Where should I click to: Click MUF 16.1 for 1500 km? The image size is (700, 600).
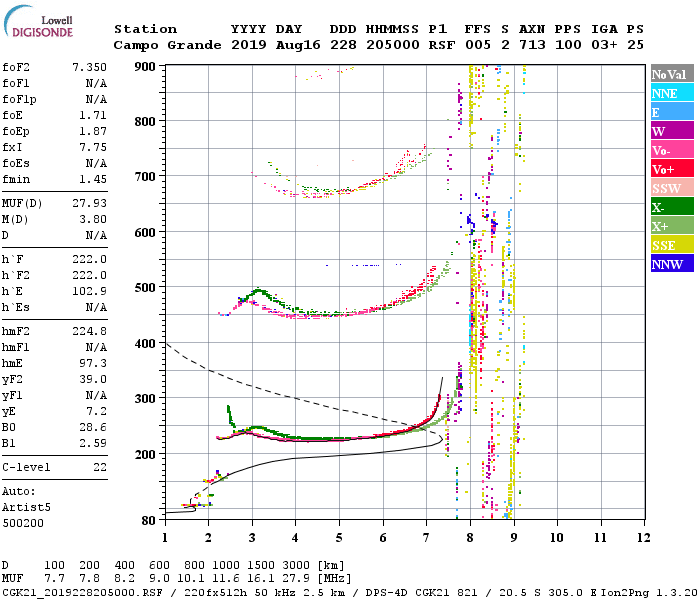click(x=261, y=578)
